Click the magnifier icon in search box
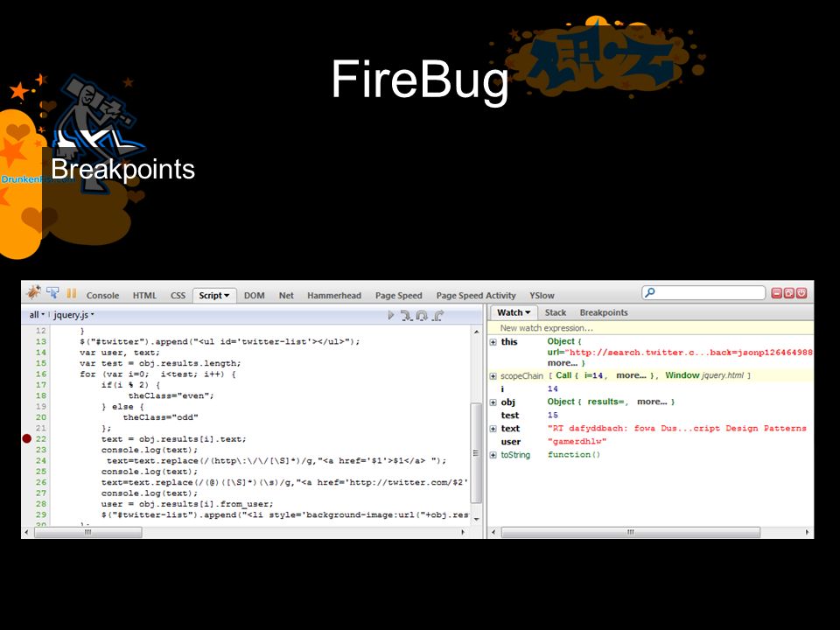The image size is (840, 630). click(650, 292)
